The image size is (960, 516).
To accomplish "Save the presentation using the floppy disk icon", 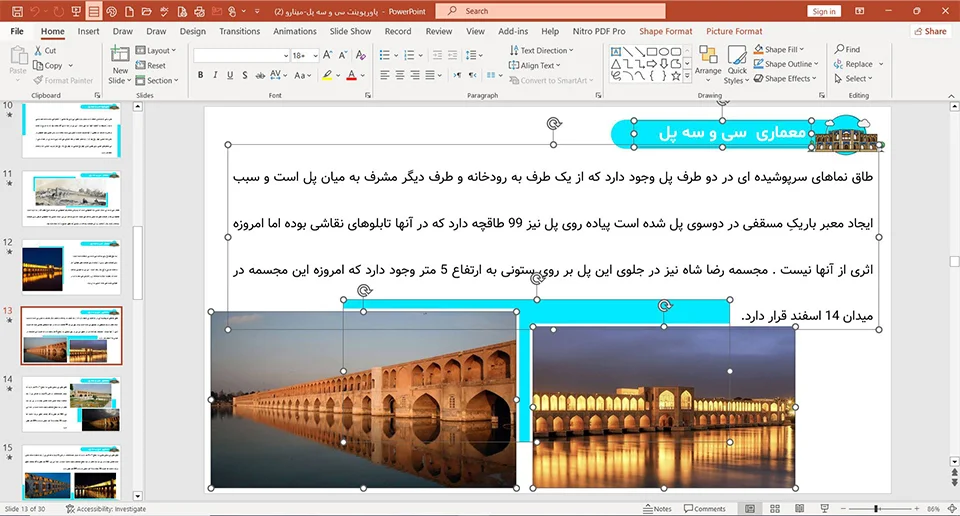I will 17,11.
